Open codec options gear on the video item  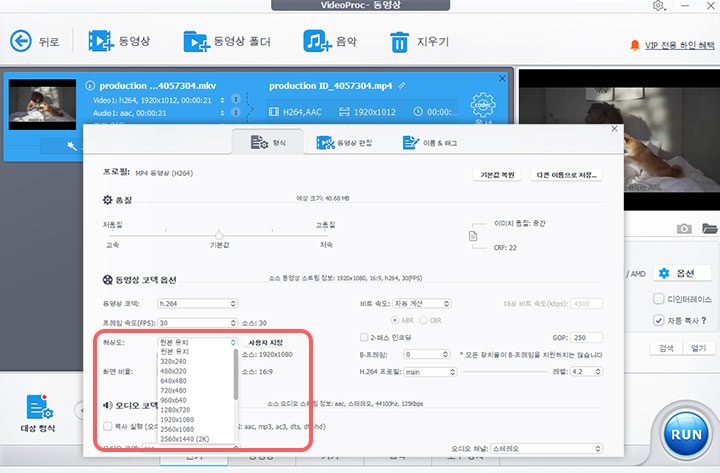tap(483, 105)
